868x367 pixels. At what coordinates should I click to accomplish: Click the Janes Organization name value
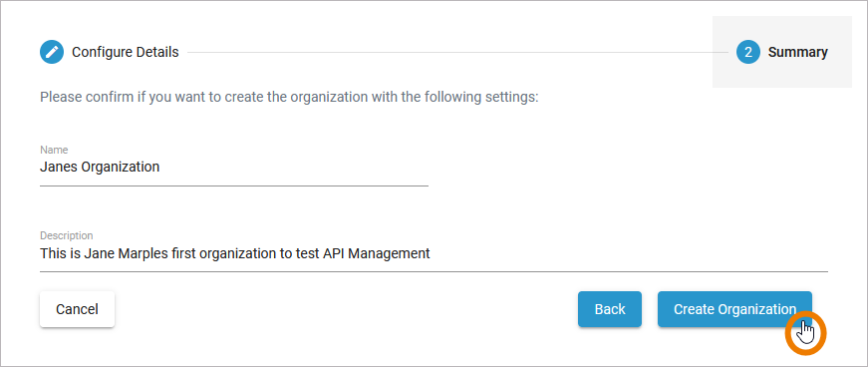100,167
